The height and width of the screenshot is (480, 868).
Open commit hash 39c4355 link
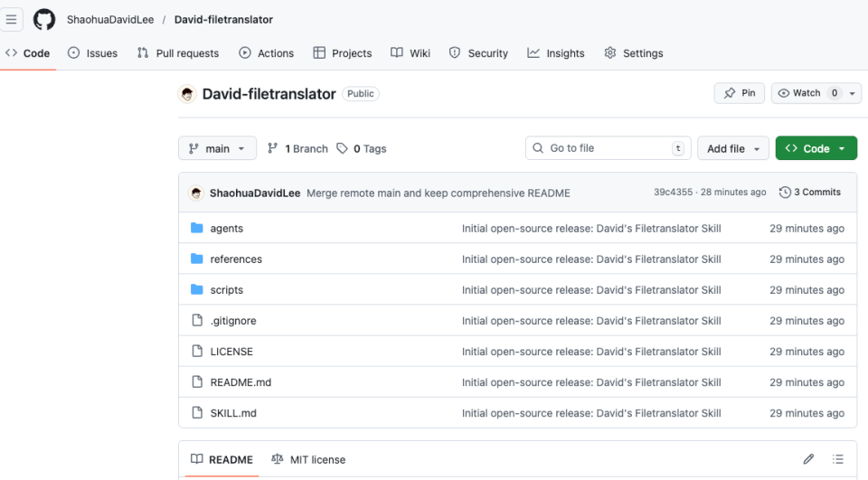click(x=673, y=193)
